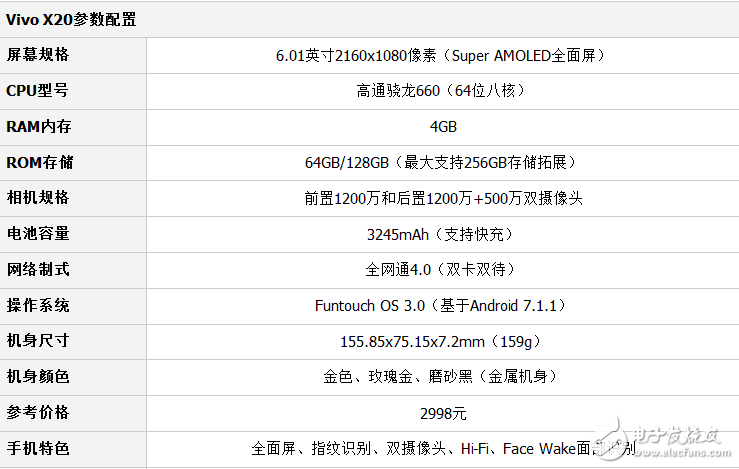Viewport: 739px width, 469px height.
Task: Select the 4GB memory value
Action: coord(443,127)
